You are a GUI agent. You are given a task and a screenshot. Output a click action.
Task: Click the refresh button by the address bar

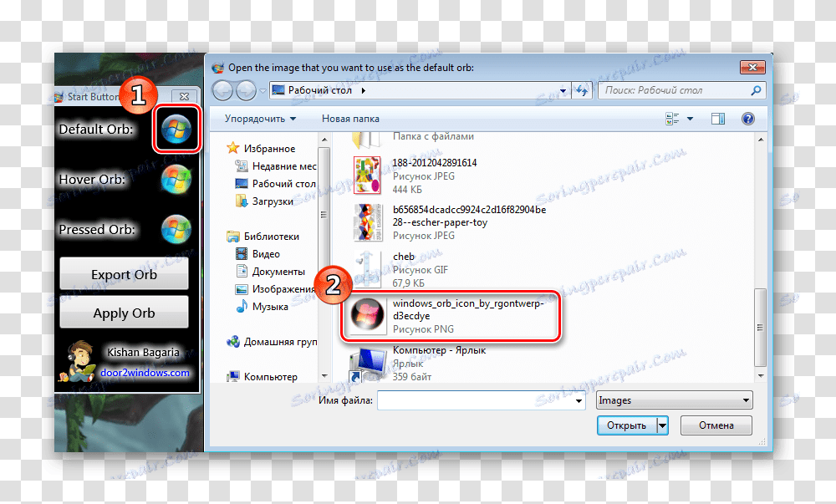[x=581, y=90]
